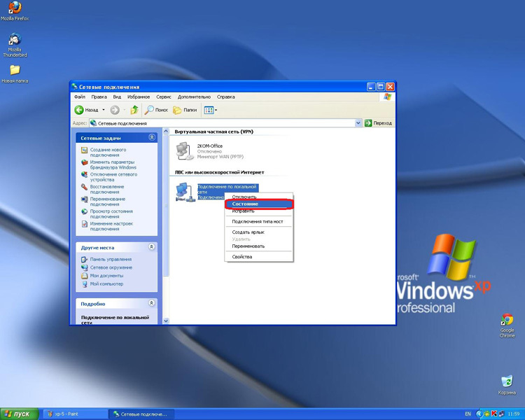Click Просмотр состояния подключения link
Image resolution: width=525 pixels, height=420 pixels.
point(111,214)
